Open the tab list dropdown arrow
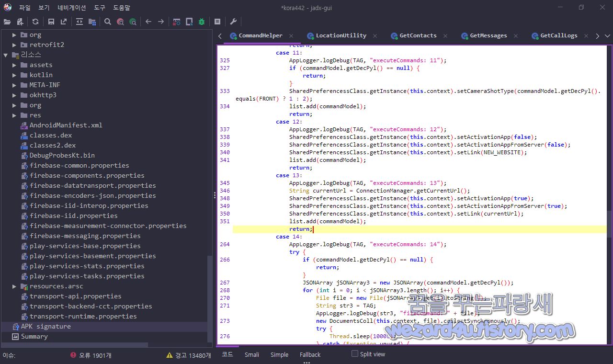Screen dimensions: 613x364 click(608, 36)
